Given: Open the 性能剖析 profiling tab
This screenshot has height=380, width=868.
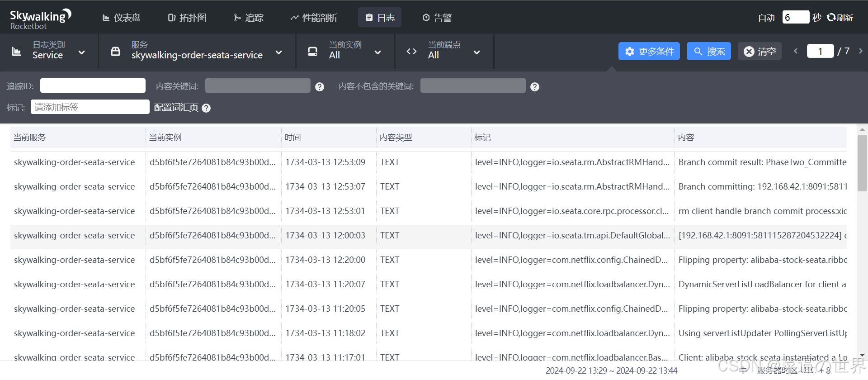Looking at the screenshot, I should (314, 18).
